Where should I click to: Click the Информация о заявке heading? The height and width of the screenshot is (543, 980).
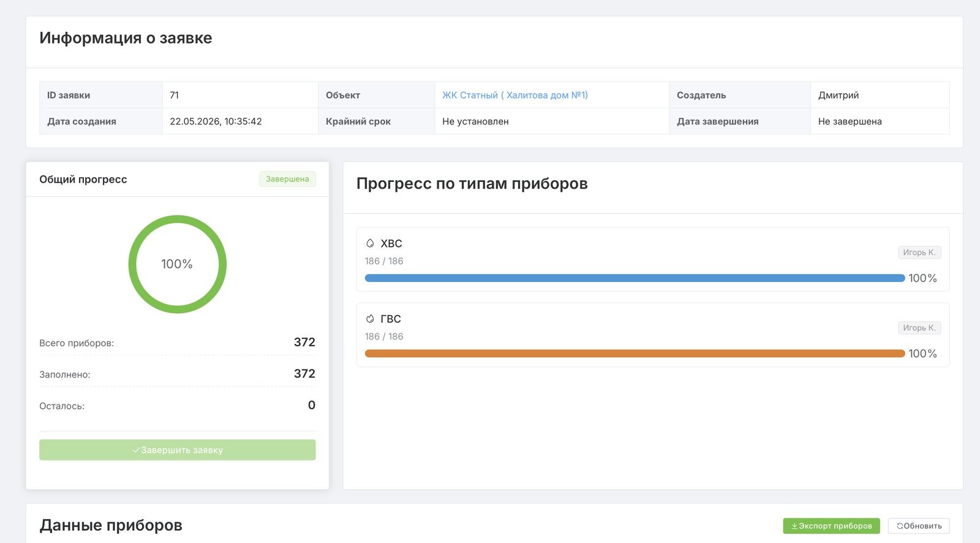[126, 38]
